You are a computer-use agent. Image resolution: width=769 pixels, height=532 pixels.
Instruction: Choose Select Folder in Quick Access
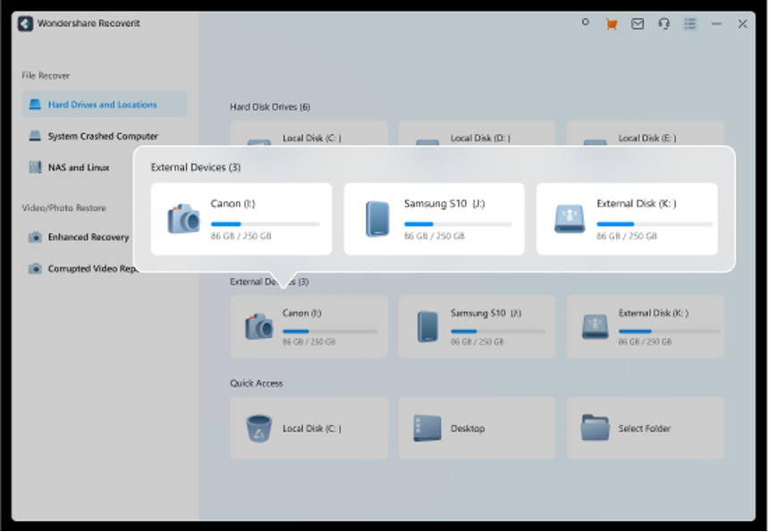646,428
